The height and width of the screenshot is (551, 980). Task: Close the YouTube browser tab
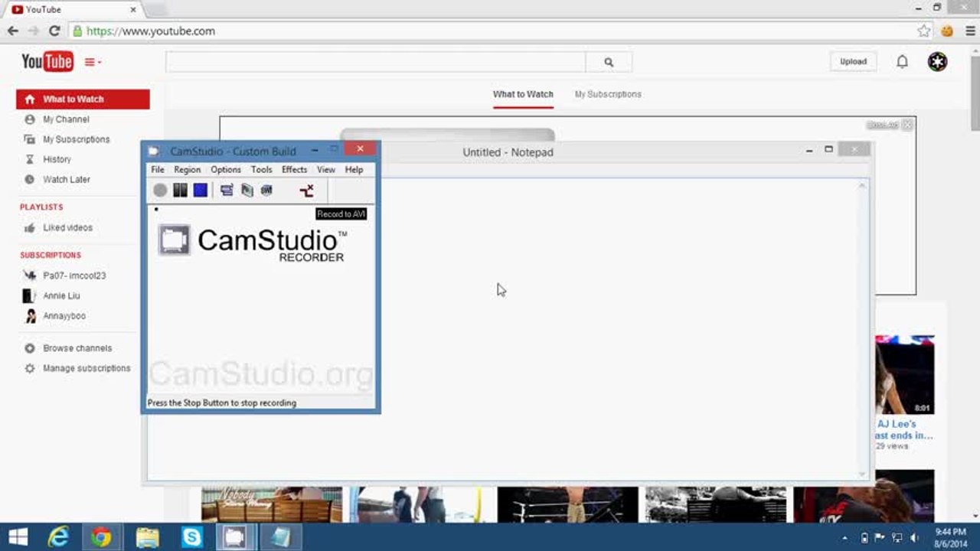tap(133, 10)
